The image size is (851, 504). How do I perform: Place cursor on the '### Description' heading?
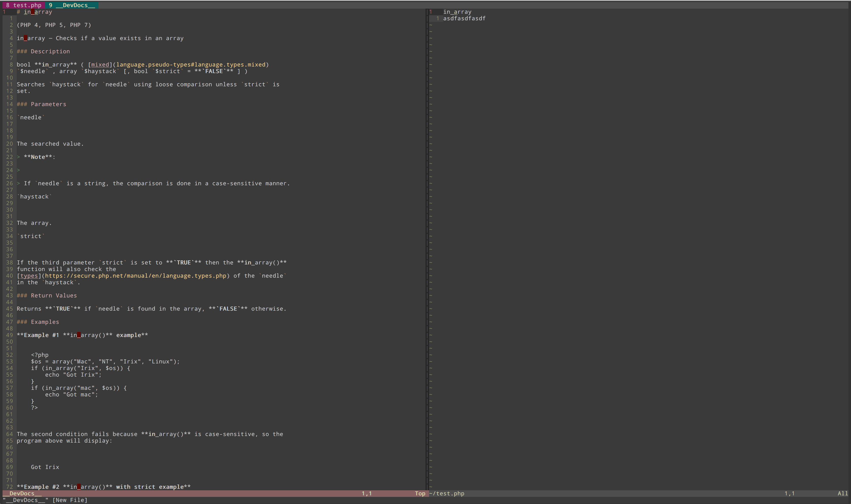coord(43,51)
